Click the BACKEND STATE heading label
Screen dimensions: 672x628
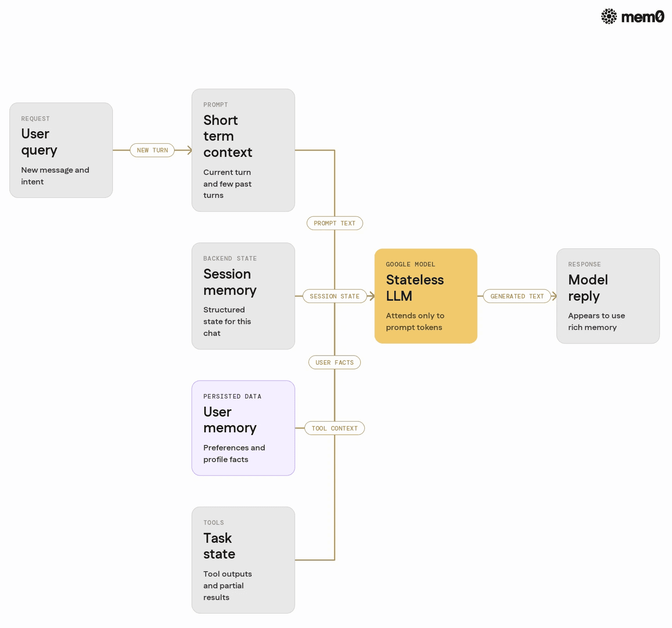tap(230, 259)
